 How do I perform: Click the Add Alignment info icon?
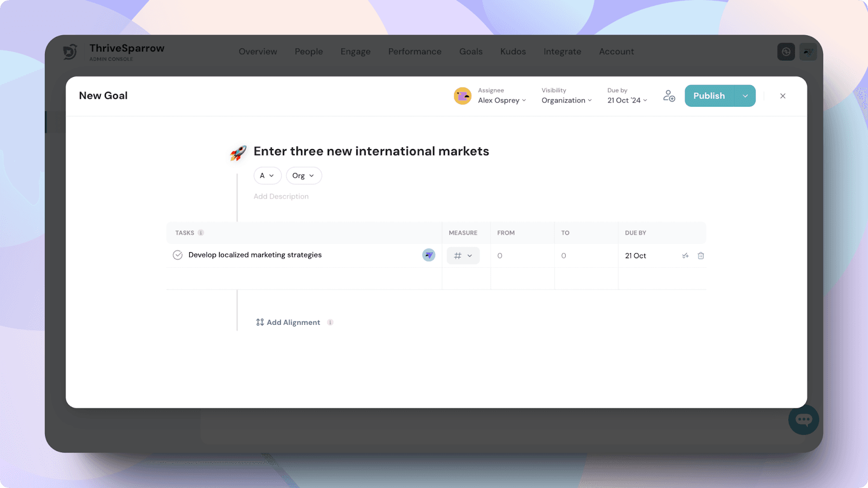pyautogui.click(x=330, y=323)
